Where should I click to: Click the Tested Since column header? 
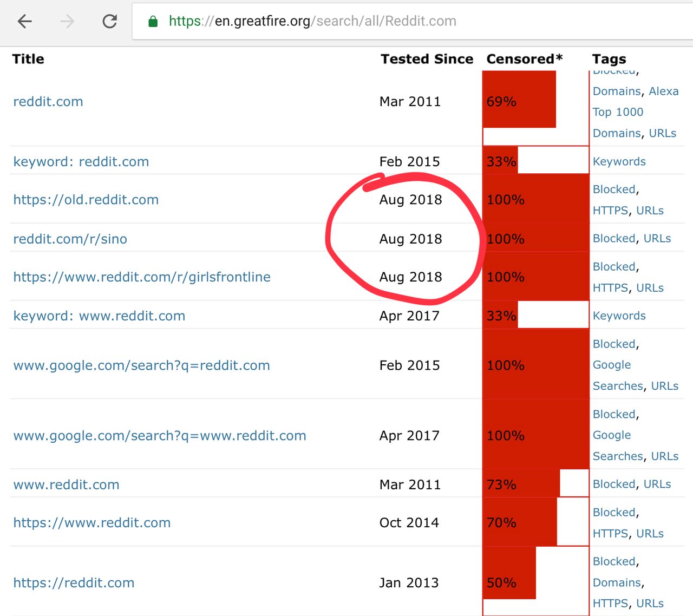[x=427, y=59]
